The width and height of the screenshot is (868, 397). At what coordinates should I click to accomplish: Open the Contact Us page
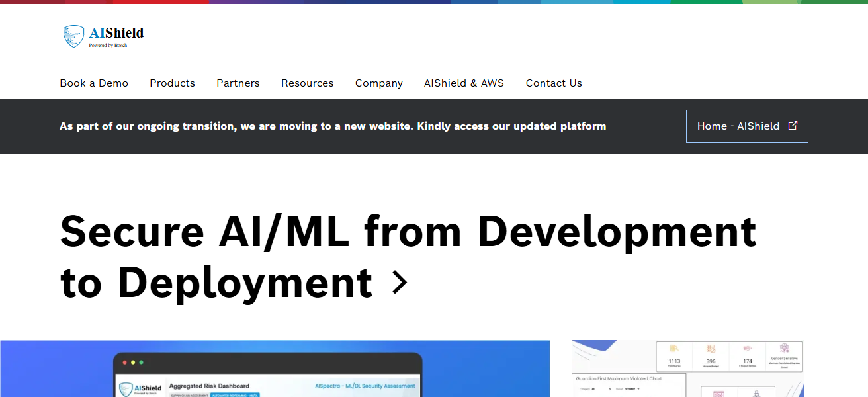[554, 83]
